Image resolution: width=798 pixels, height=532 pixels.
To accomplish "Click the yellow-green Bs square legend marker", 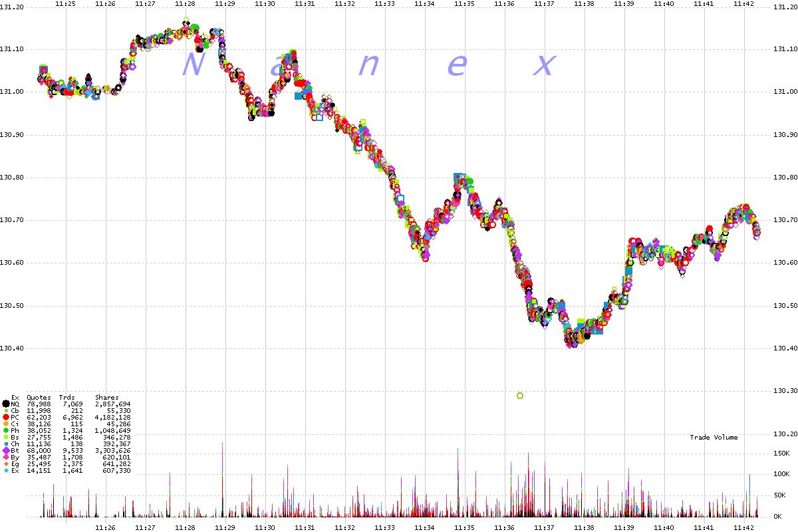I will (x=6, y=438).
